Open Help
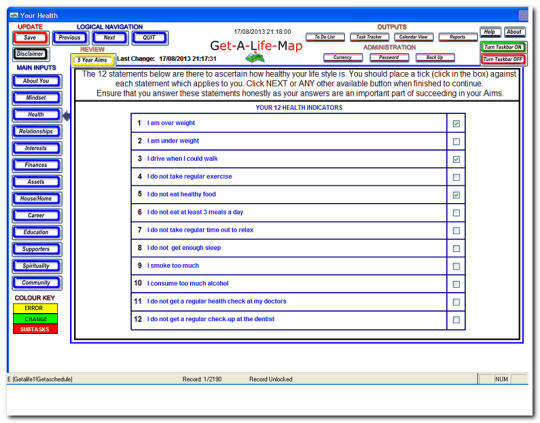This screenshot has height=423, width=540. (x=490, y=32)
